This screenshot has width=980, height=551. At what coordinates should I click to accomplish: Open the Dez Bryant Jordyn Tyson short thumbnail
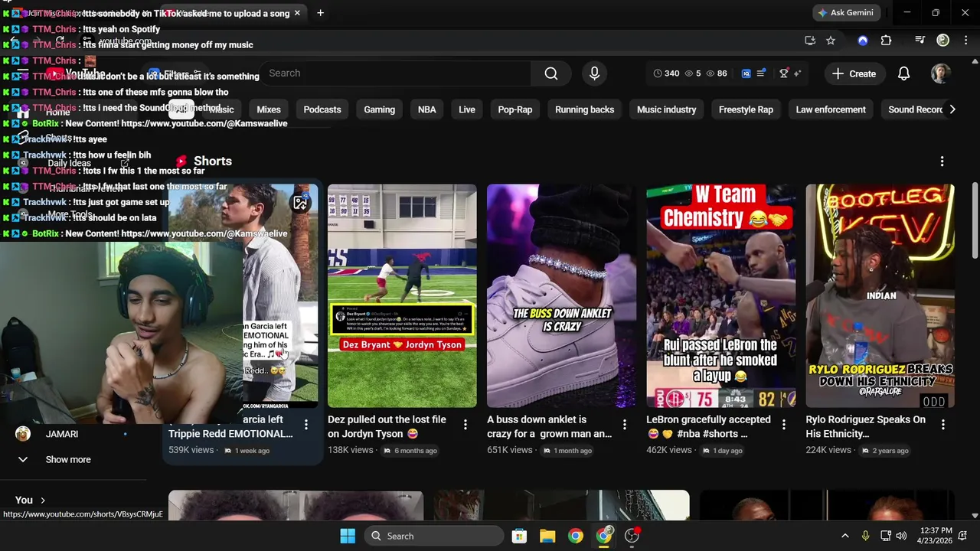pyautogui.click(x=402, y=295)
